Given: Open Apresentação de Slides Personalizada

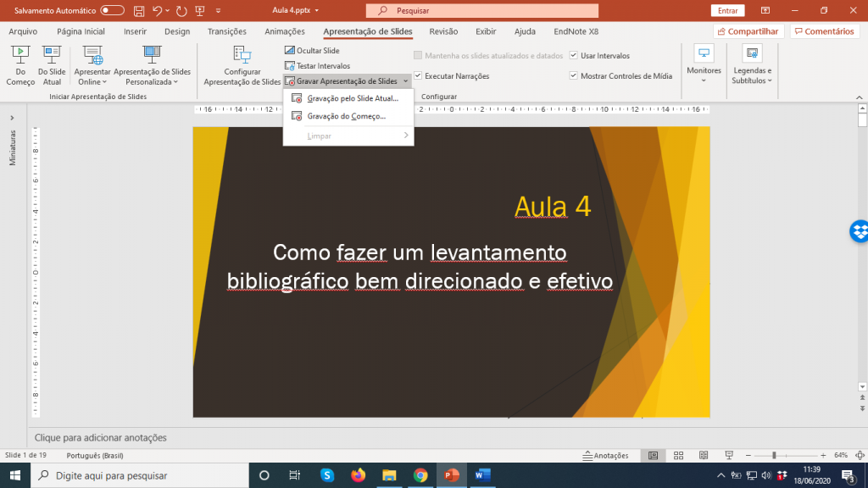Looking at the screenshot, I should pyautogui.click(x=152, y=65).
